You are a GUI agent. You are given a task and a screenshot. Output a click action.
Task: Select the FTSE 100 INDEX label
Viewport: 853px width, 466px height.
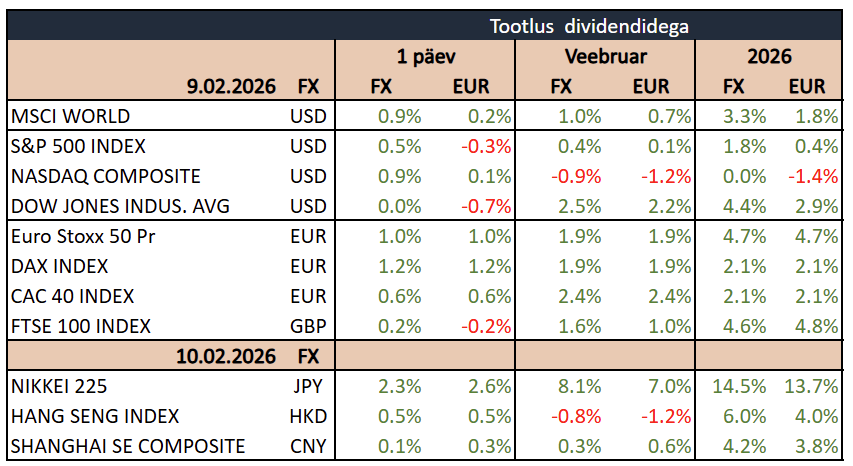81,327
